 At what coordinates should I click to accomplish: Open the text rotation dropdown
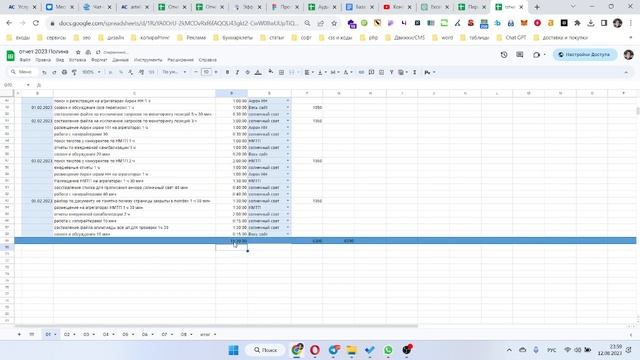pyautogui.click(x=347, y=72)
